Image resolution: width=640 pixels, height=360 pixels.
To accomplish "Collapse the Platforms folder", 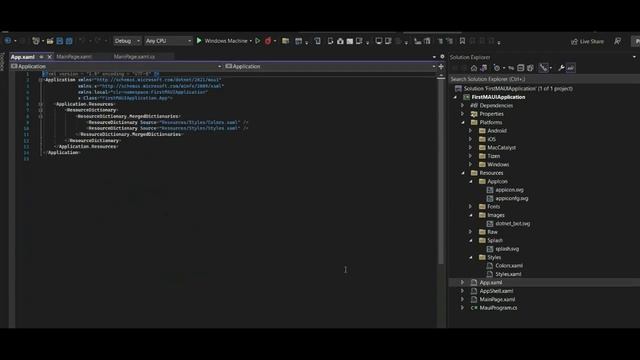I will pyautogui.click(x=463, y=122).
